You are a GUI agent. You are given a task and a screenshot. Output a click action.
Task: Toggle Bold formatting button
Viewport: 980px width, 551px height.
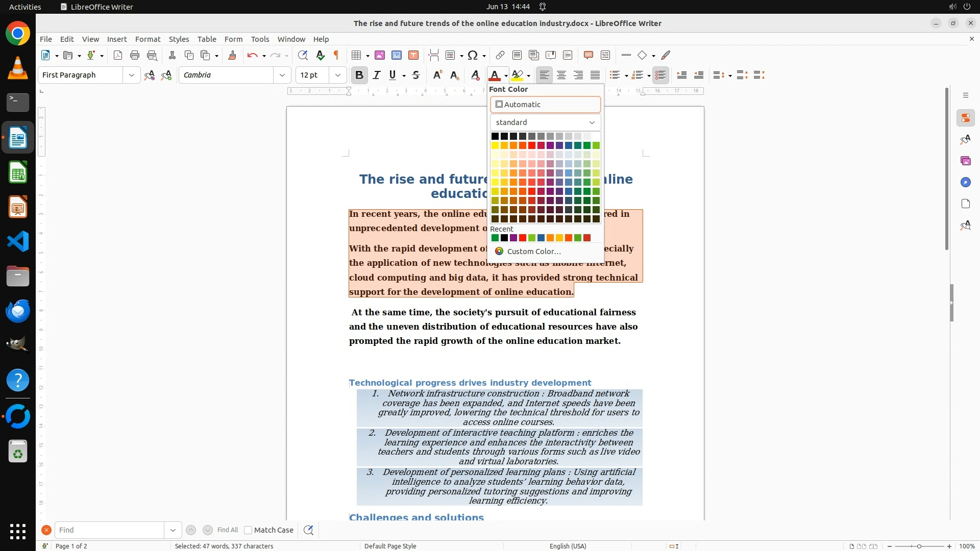click(359, 75)
